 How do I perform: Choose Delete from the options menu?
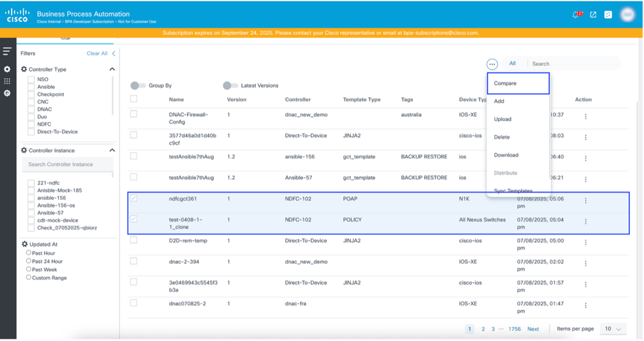(502, 137)
